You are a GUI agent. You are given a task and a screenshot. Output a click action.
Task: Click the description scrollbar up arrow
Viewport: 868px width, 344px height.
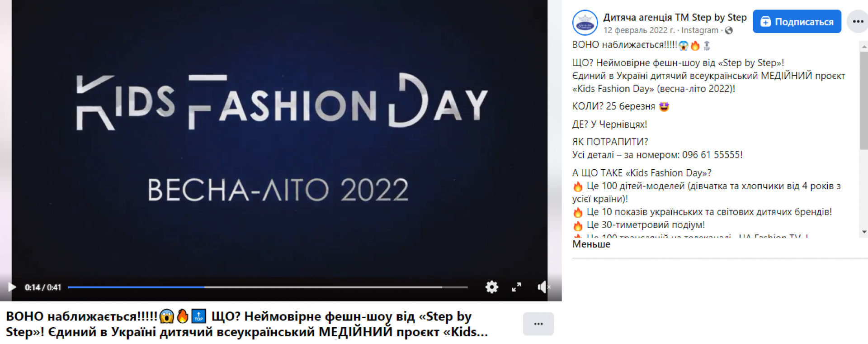pyautogui.click(x=864, y=46)
